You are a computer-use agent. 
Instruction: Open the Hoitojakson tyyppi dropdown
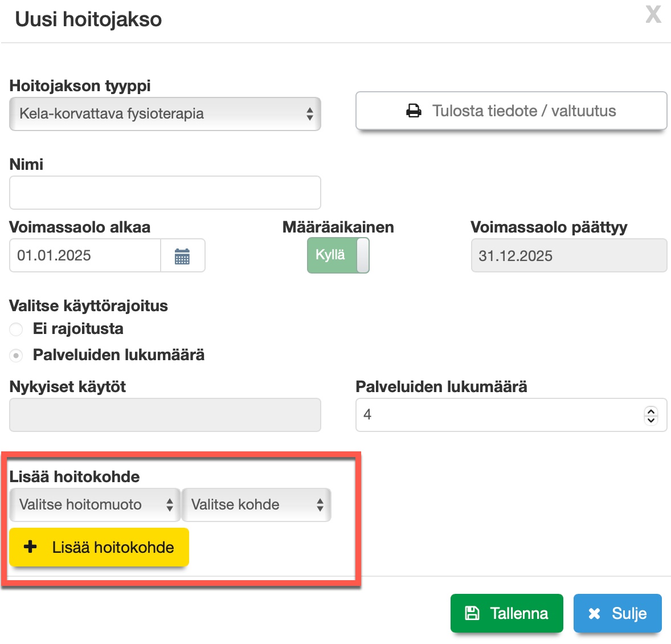point(165,114)
